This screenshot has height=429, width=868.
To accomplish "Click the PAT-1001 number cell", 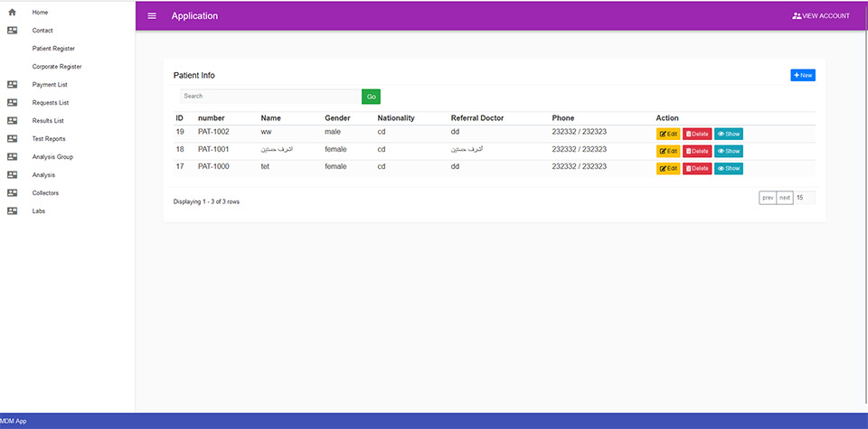I will 213,149.
